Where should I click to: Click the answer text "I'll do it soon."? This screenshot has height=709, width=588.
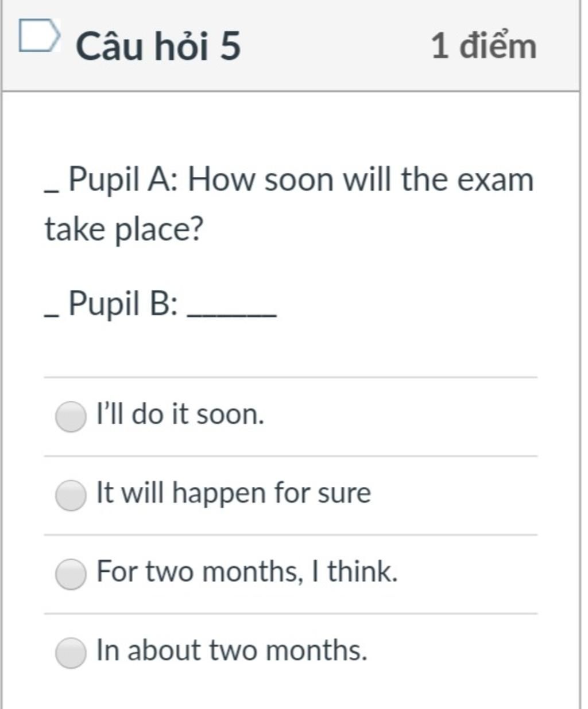(x=181, y=414)
